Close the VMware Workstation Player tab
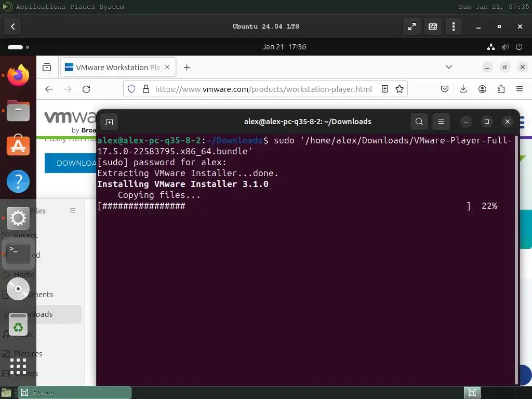532x399 pixels. tap(167, 67)
